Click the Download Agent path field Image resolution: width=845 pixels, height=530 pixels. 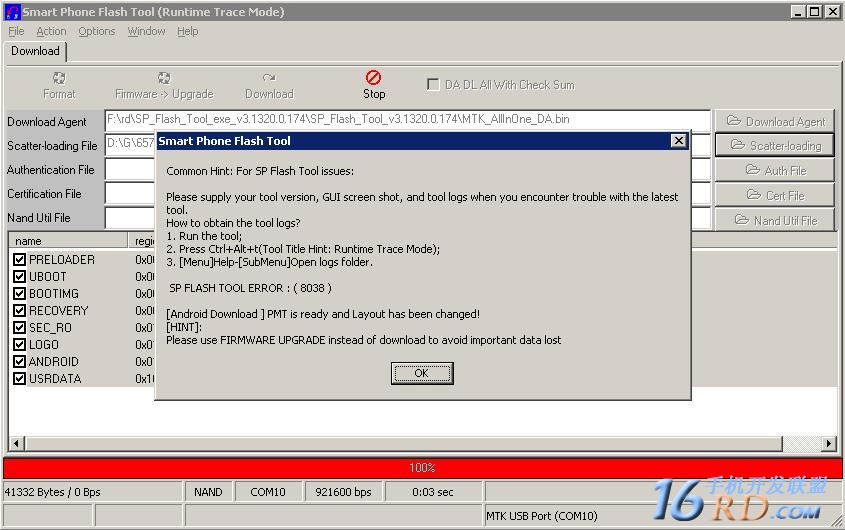coord(407,120)
